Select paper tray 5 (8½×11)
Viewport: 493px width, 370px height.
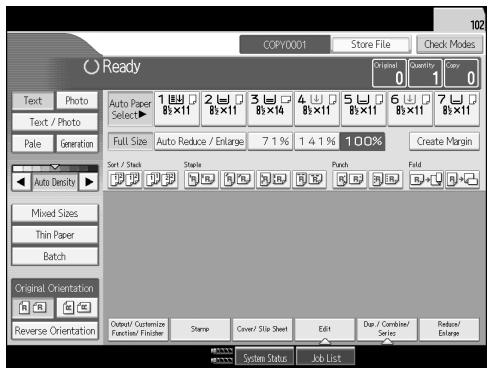click(x=364, y=109)
